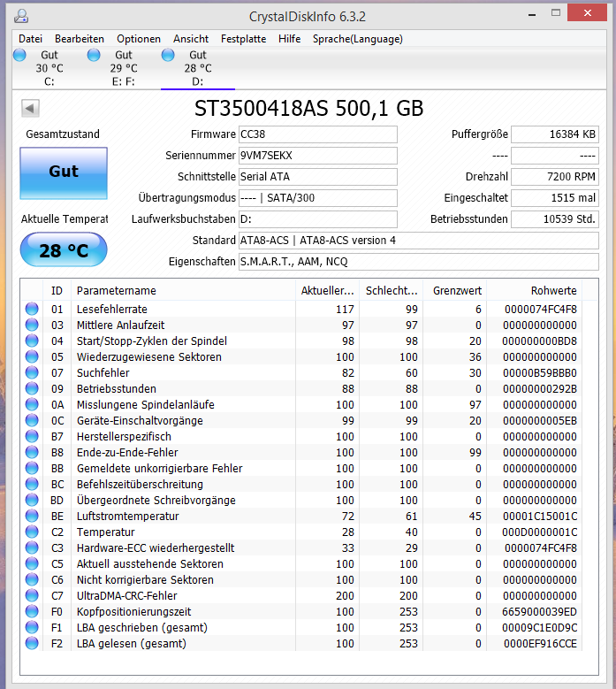The image size is (616, 689).
Task: Click the CrystalDiskInfo app icon in the title bar
Action: click(20, 16)
